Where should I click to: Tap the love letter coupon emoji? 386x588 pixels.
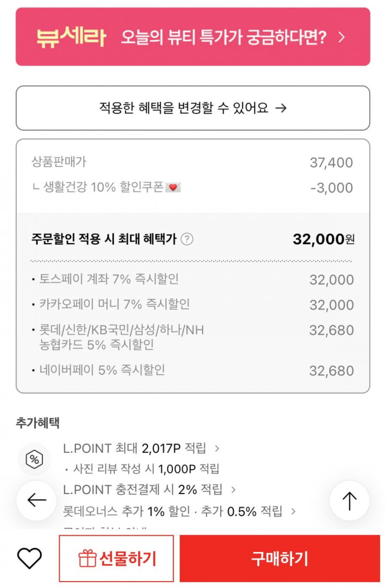[173, 188]
